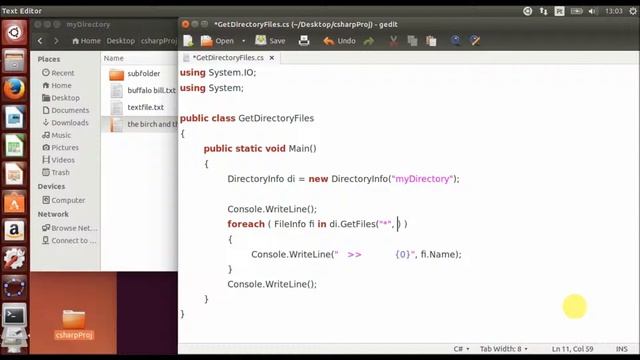Select the birch and the... file row
Viewport: 640px width, 360px height.
click(139, 124)
